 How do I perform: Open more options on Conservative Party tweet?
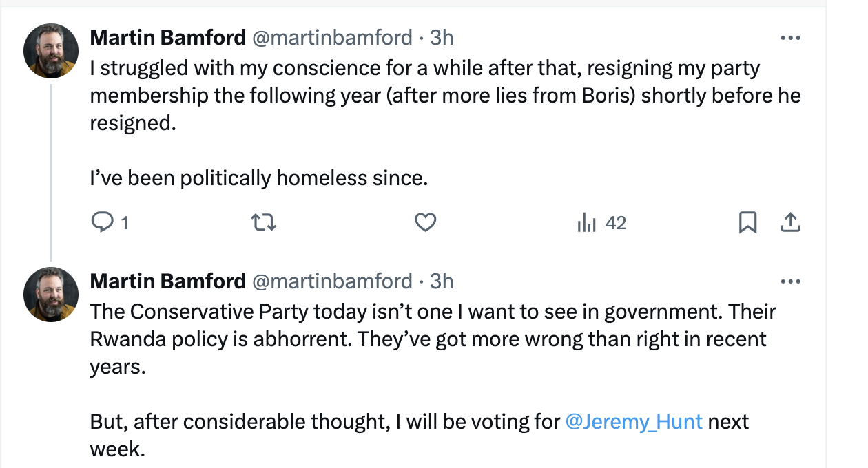pyautogui.click(x=790, y=281)
